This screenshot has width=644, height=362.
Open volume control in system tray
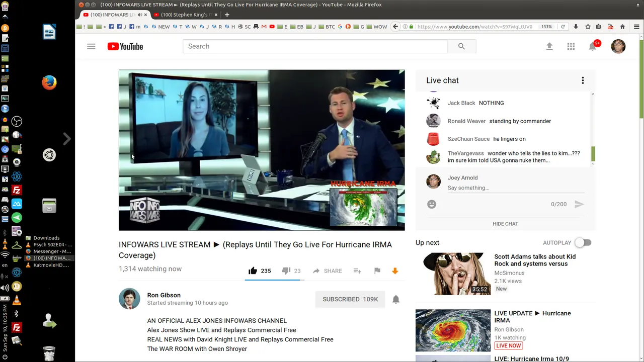tap(5, 288)
